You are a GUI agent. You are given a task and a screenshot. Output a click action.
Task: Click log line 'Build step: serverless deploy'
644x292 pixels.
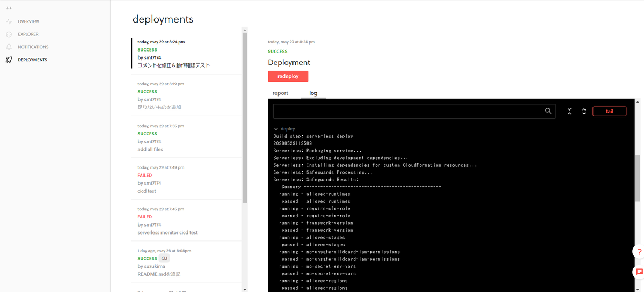(x=313, y=136)
